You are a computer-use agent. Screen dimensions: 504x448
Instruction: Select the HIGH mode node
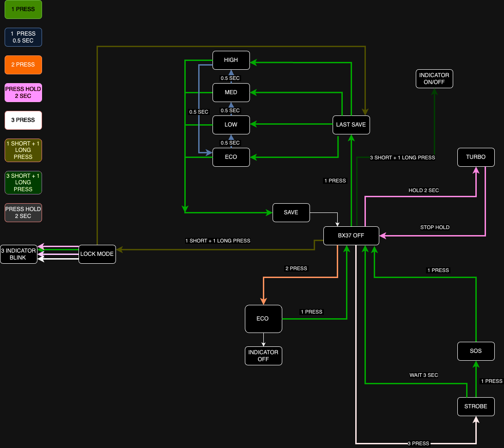click(231, 60)
